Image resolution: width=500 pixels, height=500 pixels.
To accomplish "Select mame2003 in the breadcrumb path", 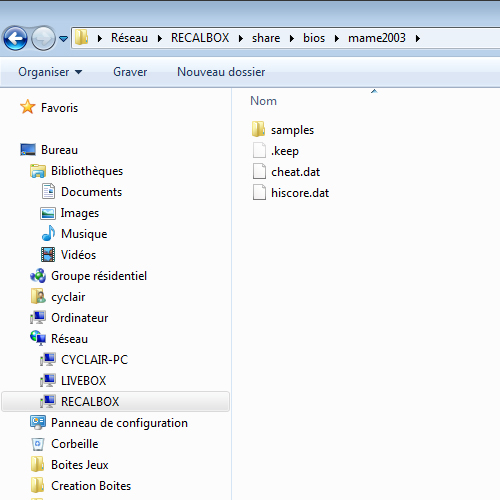I will pyautogui.click(x=377, y=38).
